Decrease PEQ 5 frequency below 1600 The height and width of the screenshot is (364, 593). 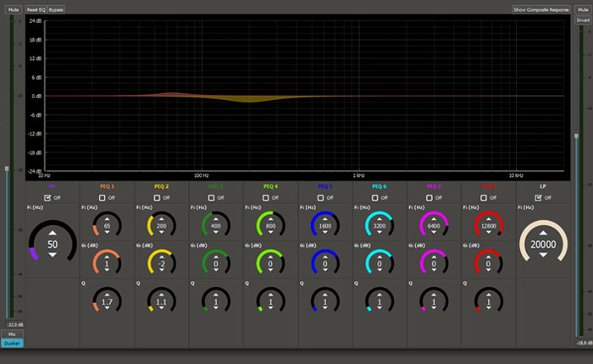coord(325,232)
